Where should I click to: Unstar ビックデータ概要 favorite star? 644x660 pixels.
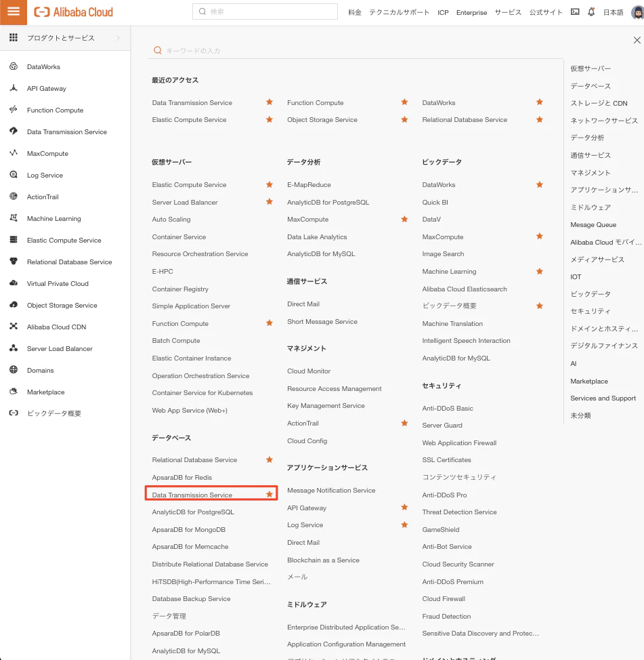click(x=539, y=306)
